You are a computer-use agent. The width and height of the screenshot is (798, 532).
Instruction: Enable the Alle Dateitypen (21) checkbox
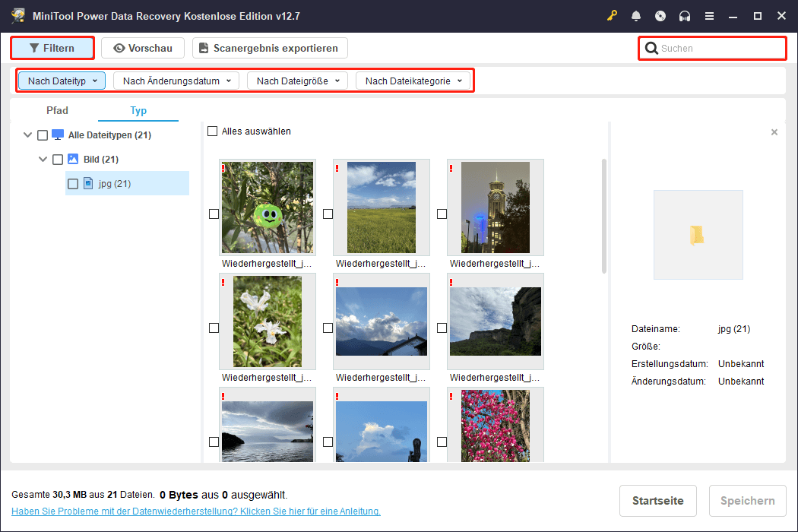pos(43,135)
